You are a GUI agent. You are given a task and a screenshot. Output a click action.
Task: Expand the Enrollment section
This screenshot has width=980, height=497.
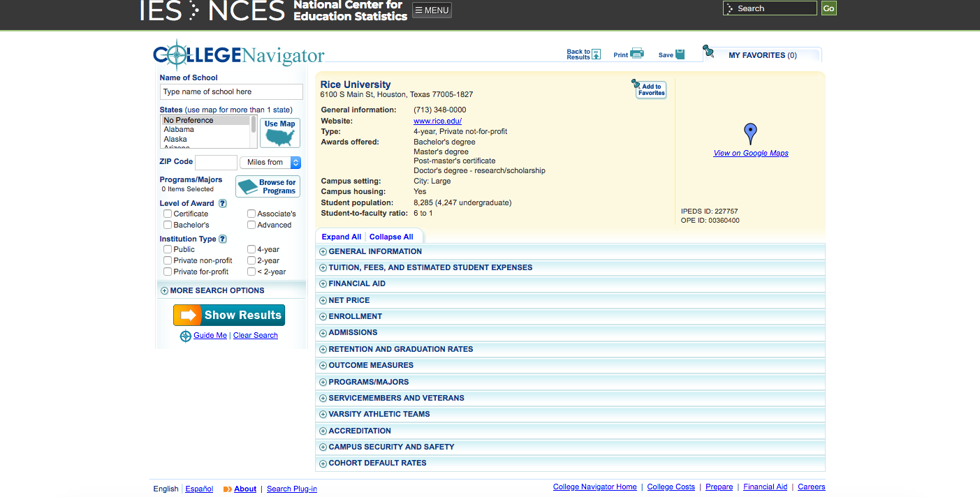pos(570,316)
